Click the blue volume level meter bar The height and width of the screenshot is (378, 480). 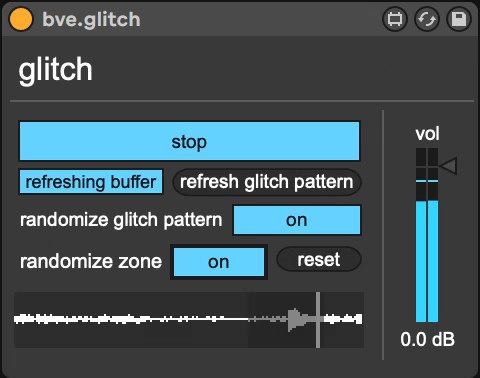pos(427,261)
